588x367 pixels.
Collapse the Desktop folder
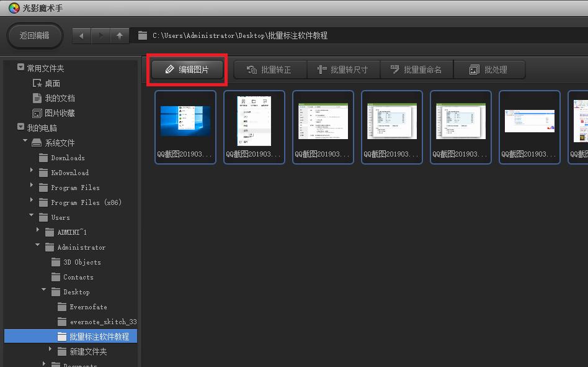click(x=44, y=290)
